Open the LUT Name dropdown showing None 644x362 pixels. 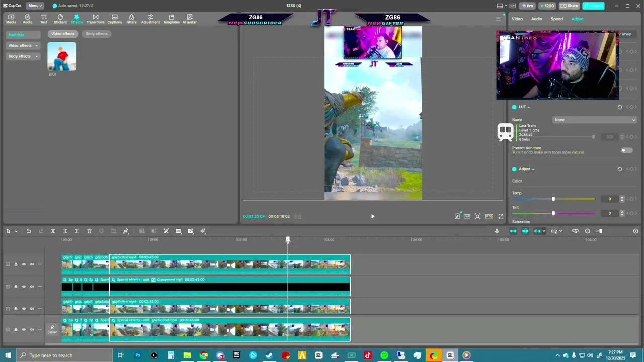595,120
